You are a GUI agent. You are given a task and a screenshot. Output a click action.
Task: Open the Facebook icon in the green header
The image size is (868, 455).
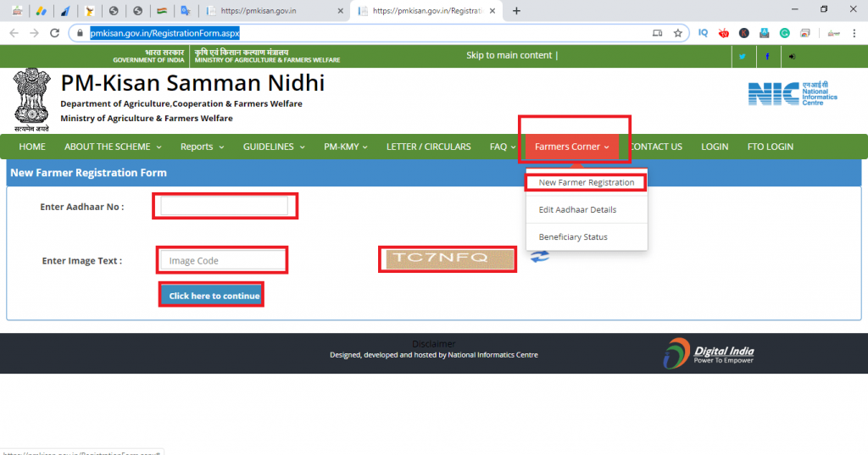[x=767, y=57]
